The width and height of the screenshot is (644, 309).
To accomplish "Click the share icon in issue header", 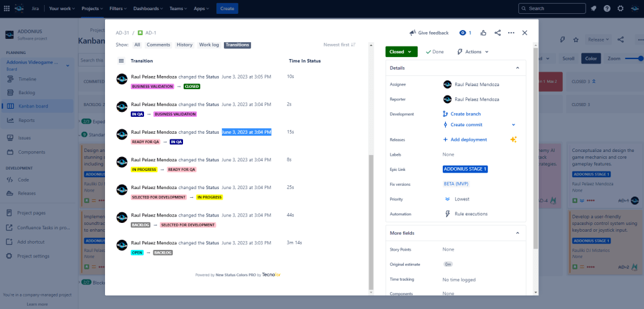I will click(497, 33).
